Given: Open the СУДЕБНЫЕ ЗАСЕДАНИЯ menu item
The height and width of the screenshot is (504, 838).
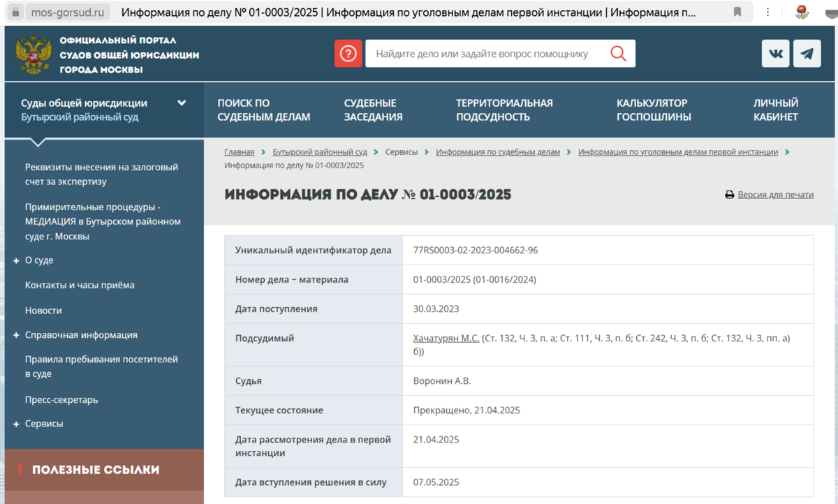Looking at the screenshot, I should [x=374, y=108].
